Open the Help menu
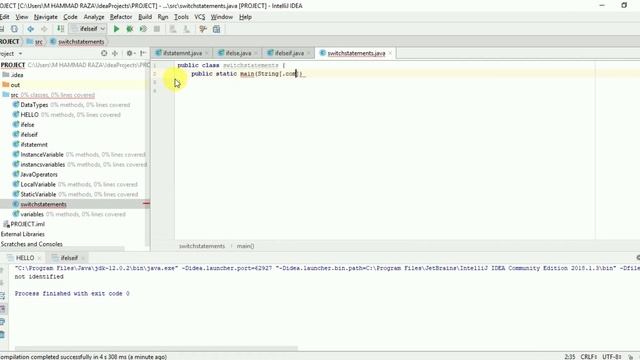Viewport: 640px width, 360px height. coord(245,17)
